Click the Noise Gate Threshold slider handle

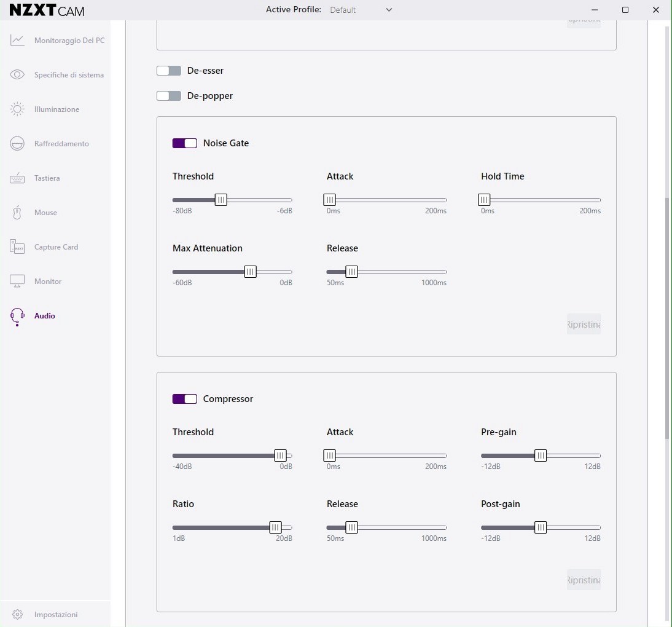(x=221, y=200)
